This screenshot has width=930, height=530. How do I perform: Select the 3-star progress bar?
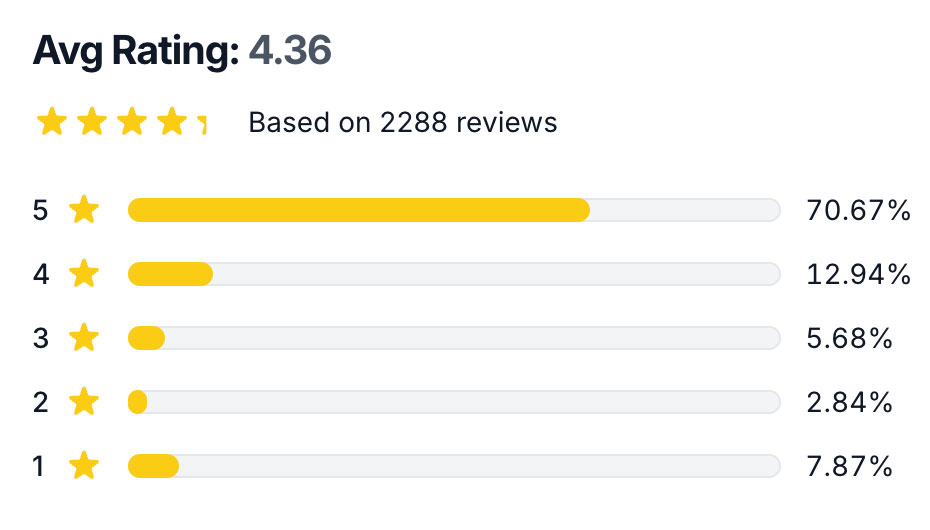(454, 339)
